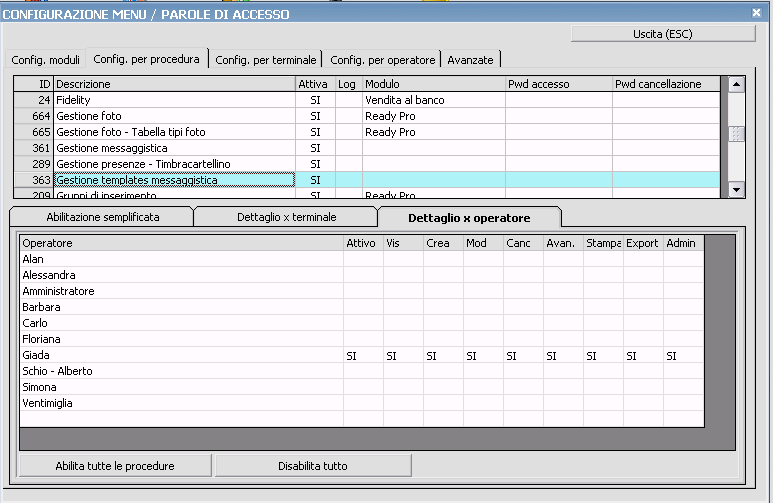Select Gestione presenze - Timbracartellino row
This screenshot has height=503, width=773.
coord(366,164)
